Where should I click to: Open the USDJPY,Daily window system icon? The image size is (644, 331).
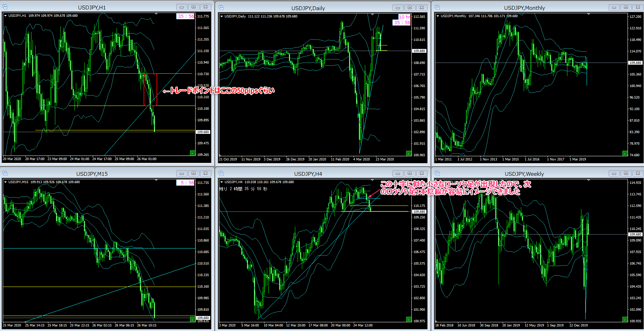[x=221, y=8]
